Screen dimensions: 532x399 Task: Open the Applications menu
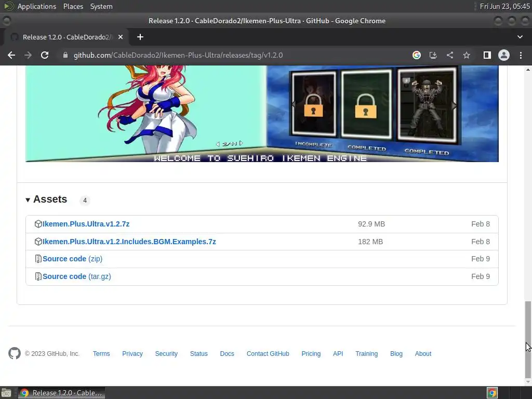point(37,6)
